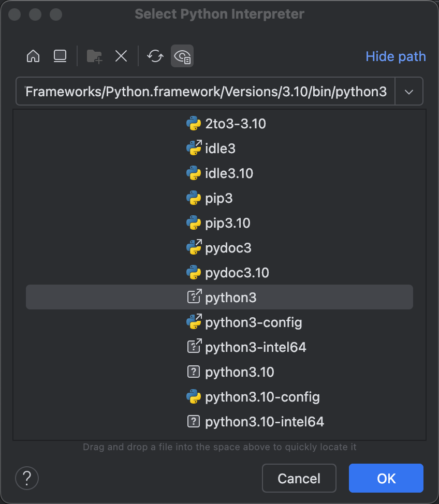This screenshot has height=504, width=439.
Task: Click the Python icon beside 2to3-3.10
Action: pyautogui.click(x=194, y=124)
